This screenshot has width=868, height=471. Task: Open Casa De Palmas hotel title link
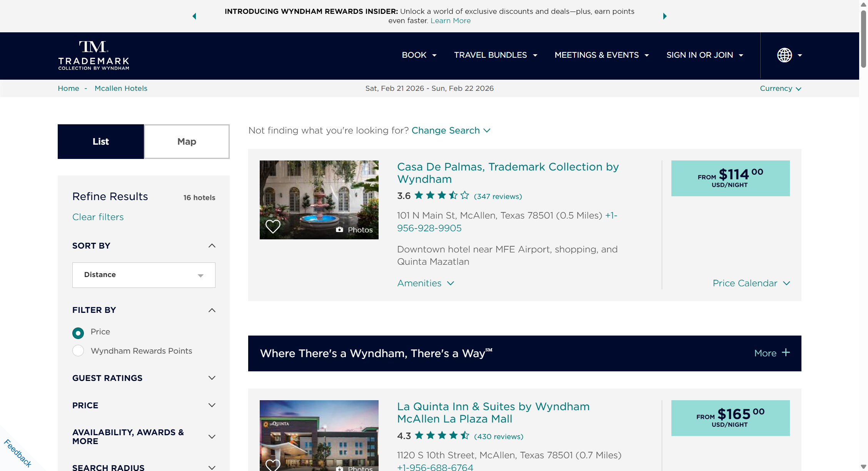click(x=508, y=173)
